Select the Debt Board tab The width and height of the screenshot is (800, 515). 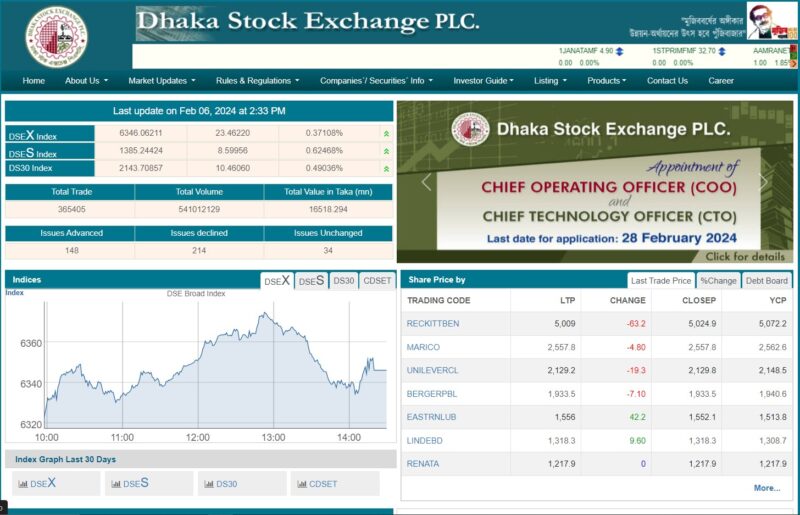click(x=766, y=281)
